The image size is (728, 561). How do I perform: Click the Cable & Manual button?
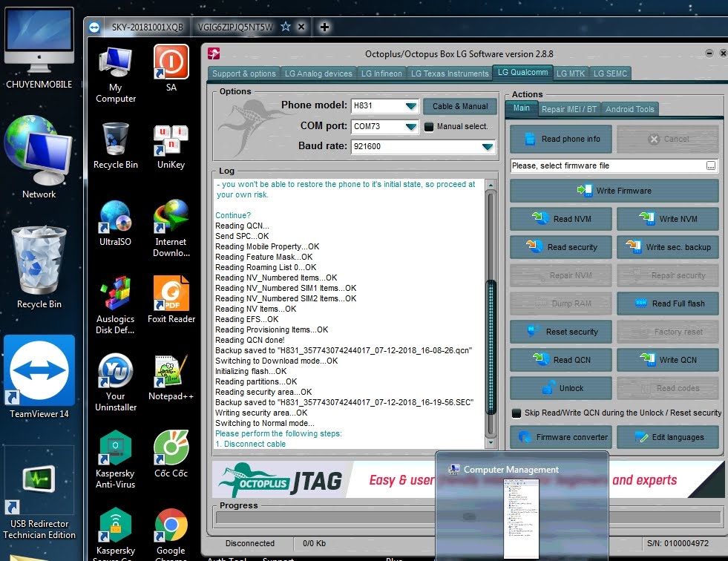click(460, 106)
